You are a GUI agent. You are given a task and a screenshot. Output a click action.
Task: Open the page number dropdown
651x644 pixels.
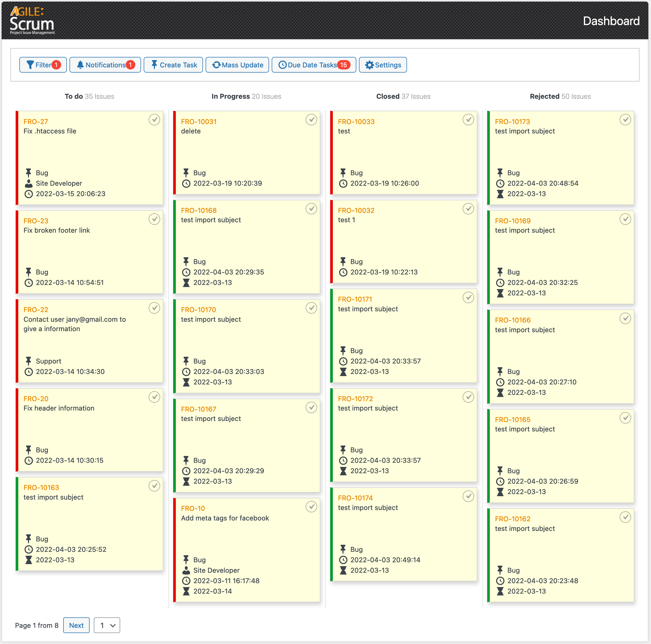[107, 625]
